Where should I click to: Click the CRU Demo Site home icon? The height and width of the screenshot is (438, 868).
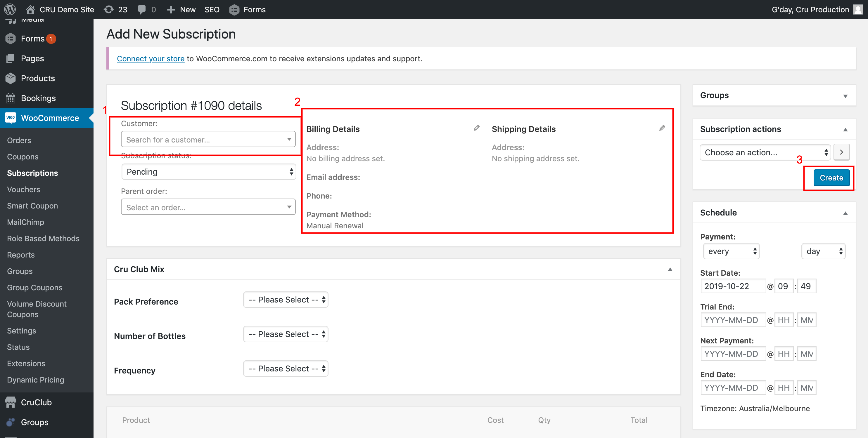click(x=30, y=9)
